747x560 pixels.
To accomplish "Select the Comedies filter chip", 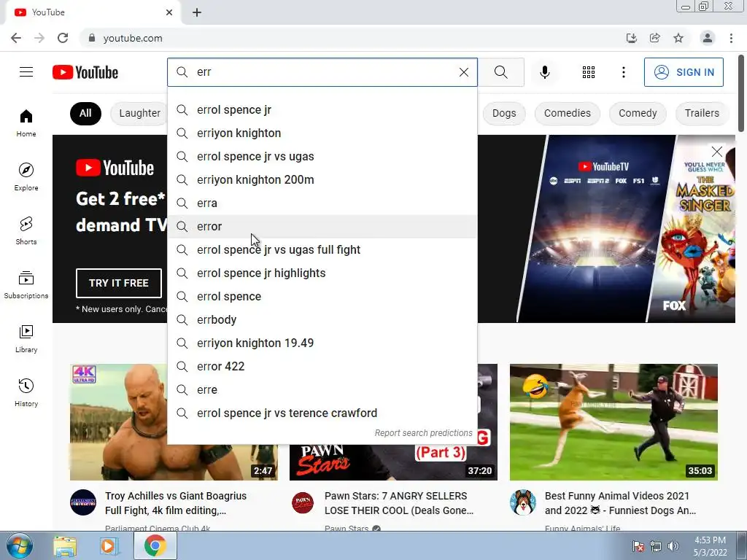I will [567, 113].
